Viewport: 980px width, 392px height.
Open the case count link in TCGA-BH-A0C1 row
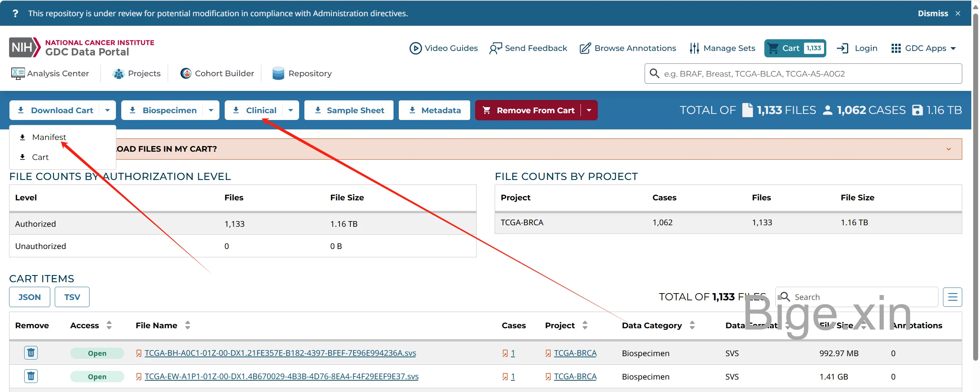(512, 353)
